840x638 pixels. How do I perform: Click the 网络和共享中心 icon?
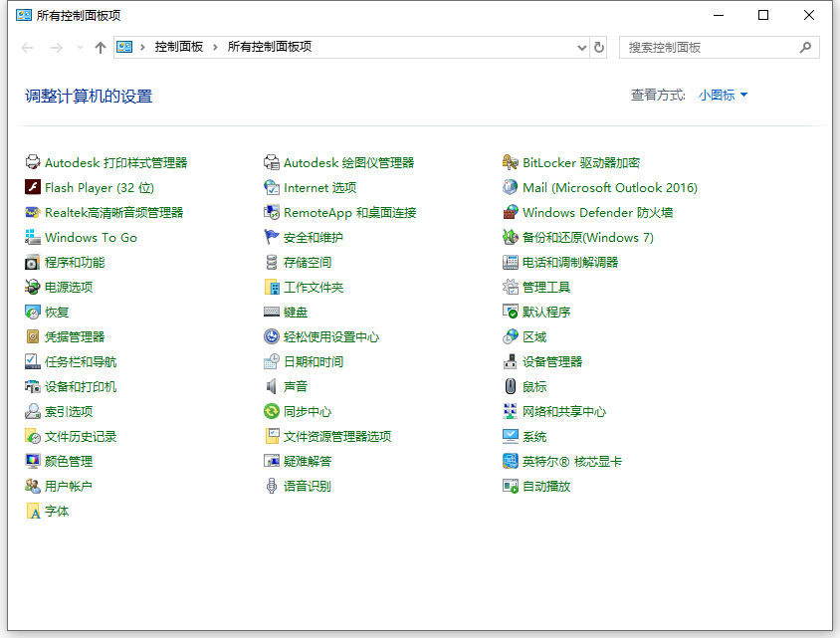511,411
